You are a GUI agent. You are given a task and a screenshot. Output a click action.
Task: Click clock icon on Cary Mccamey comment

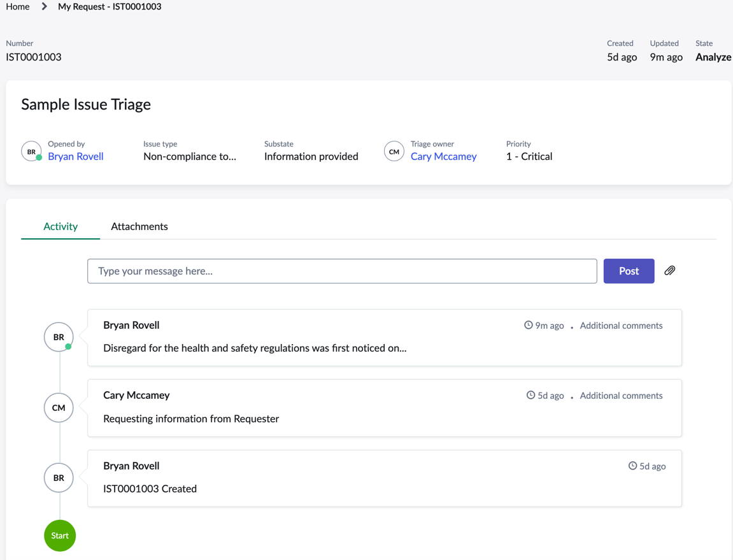[x=530, y=396]
